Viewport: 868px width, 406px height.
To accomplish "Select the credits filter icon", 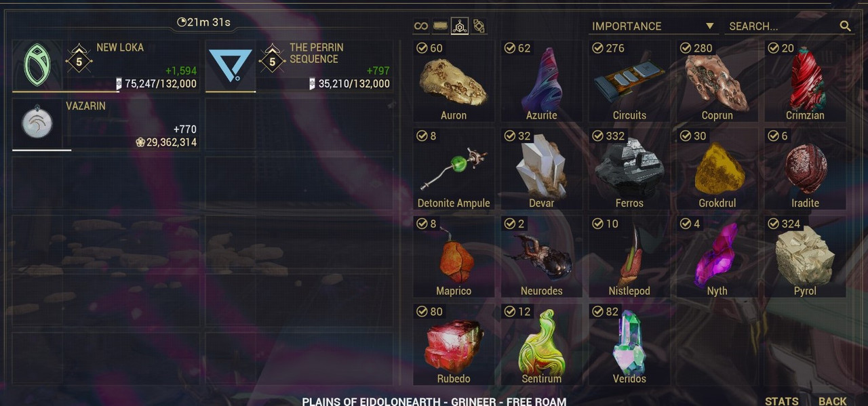I will 441,26.
